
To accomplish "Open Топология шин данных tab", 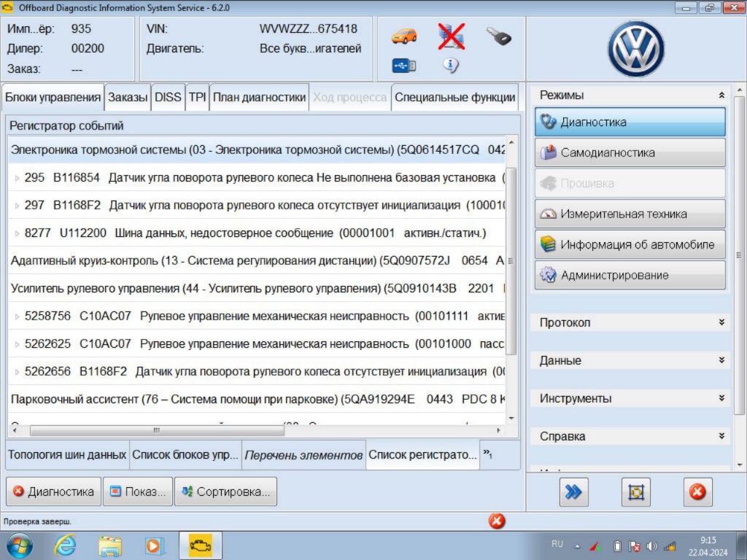I will [x=67, y=455].
